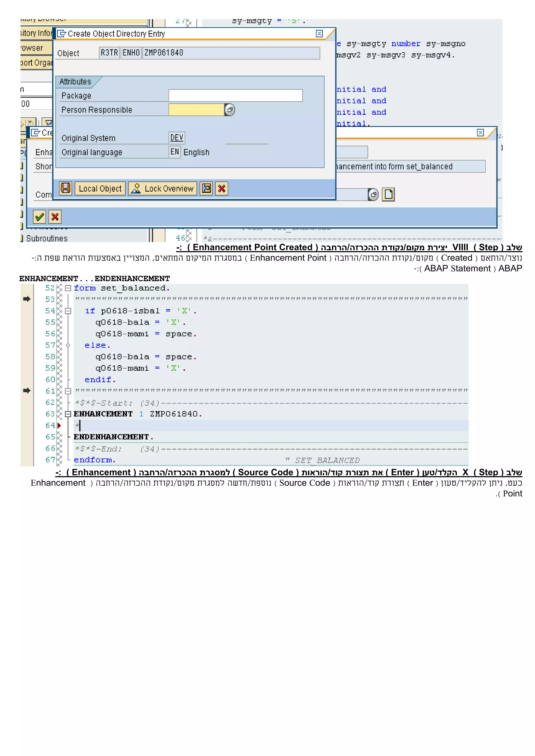Click the Package input field
This screenshot has width=535, height=756.
[x=235, y=96]
